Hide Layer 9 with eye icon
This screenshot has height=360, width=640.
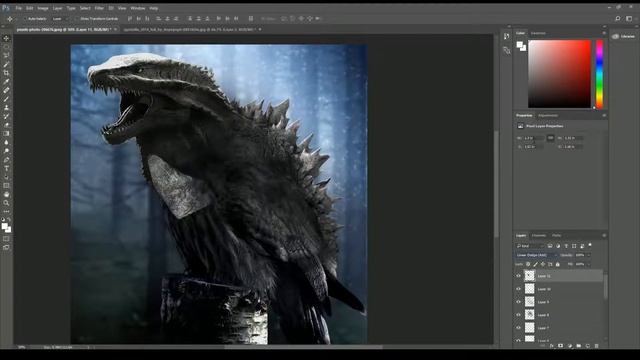click(518, 302)
